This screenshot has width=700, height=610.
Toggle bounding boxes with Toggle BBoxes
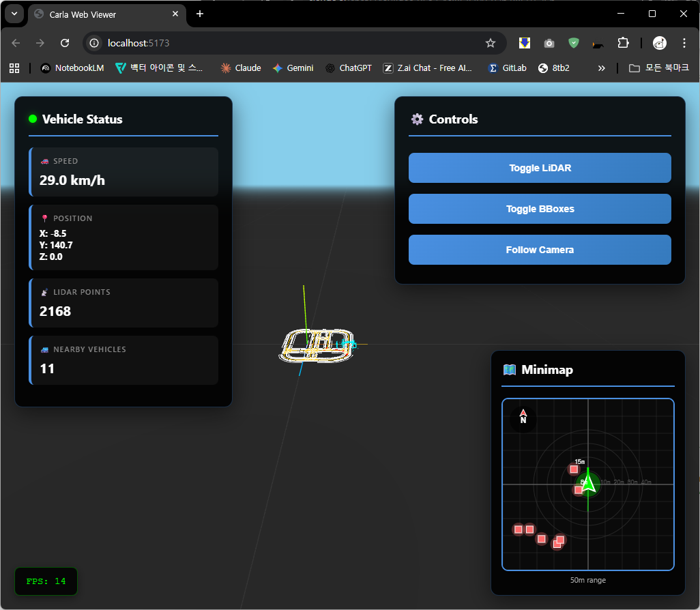point(540,209)
